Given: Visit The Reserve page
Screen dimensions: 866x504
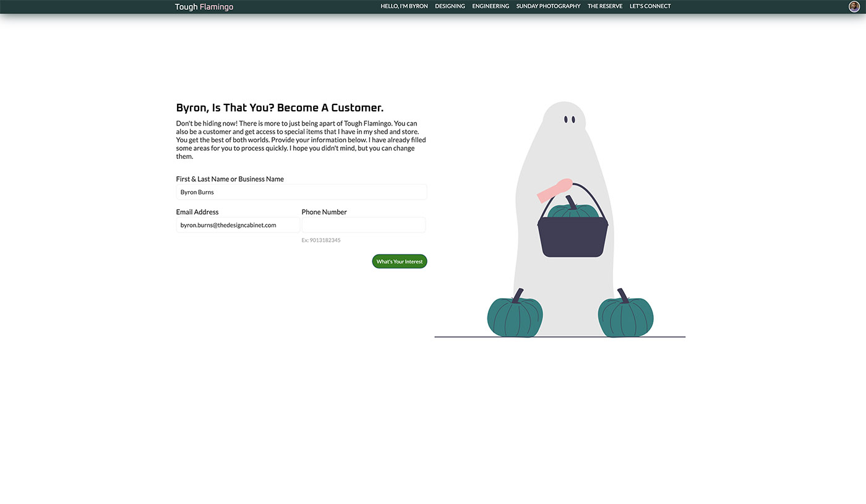Looking at the screenshot, I should pos(605,6).
